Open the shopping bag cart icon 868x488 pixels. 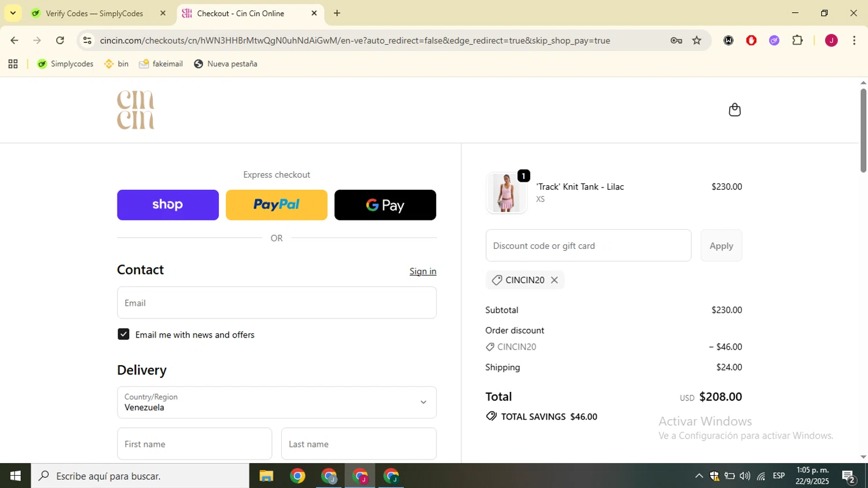coord(734,110)
